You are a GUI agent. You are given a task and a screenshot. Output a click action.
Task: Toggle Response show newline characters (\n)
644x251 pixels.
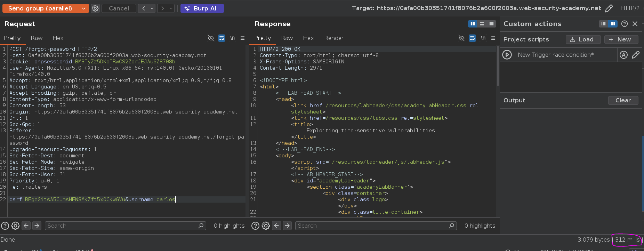(x=483, y=38)
